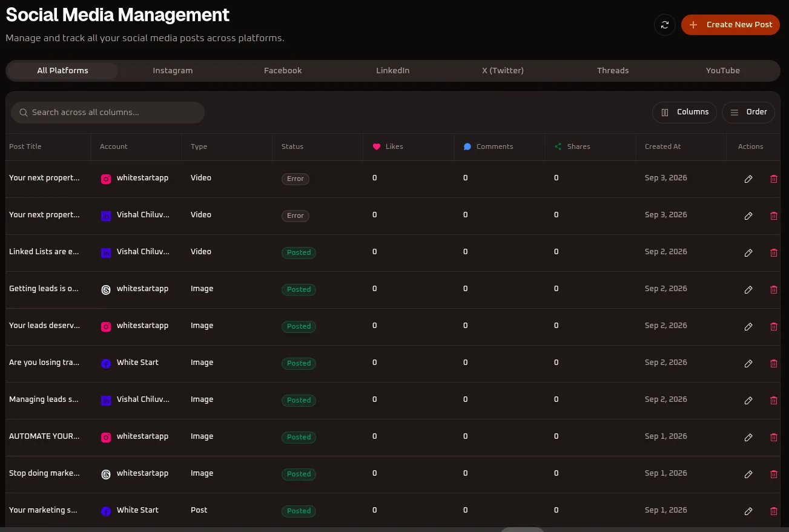Click the Instagram icon in 'Your leads deserv...' row
789x532 pixels.
(x=106, y=327)
